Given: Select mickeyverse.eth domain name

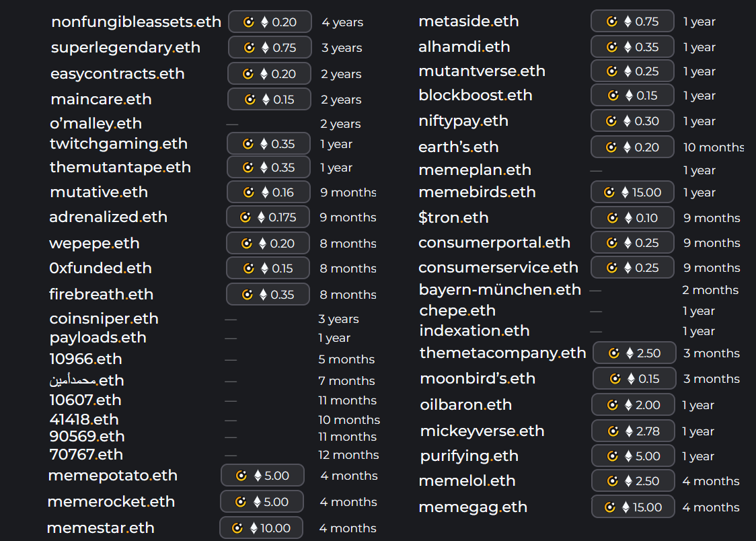Looking at the screenshot, I should point(482,431).
